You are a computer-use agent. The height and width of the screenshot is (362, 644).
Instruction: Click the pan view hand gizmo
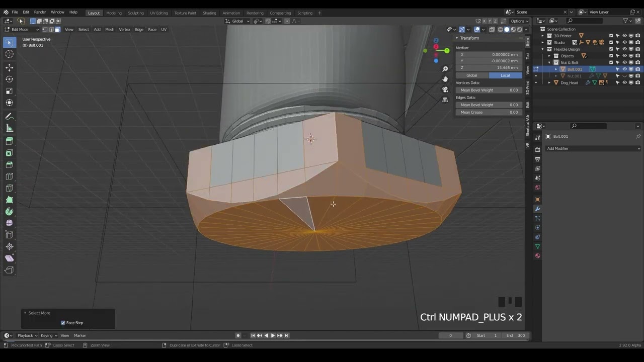tap(445, 79)
